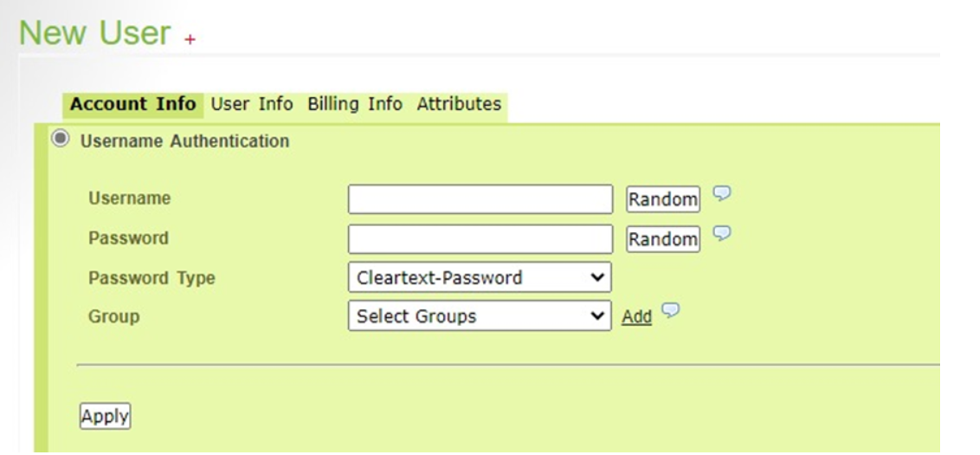Screen dimensions: 980x455
Task: Switch to the Account Info tab
Action: pyautogui.click(x=132, y=104)
